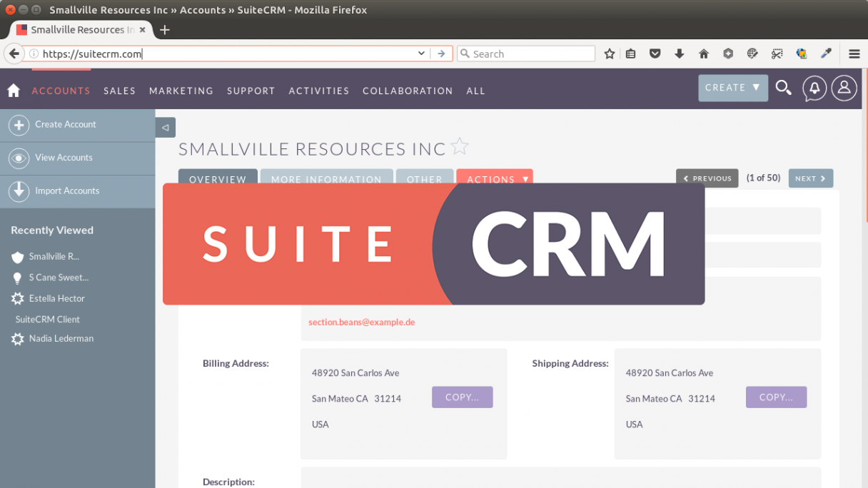Check notifications via the bell icon
The height and width of the screenshot is (488, 868).
(x=814, y=88)
